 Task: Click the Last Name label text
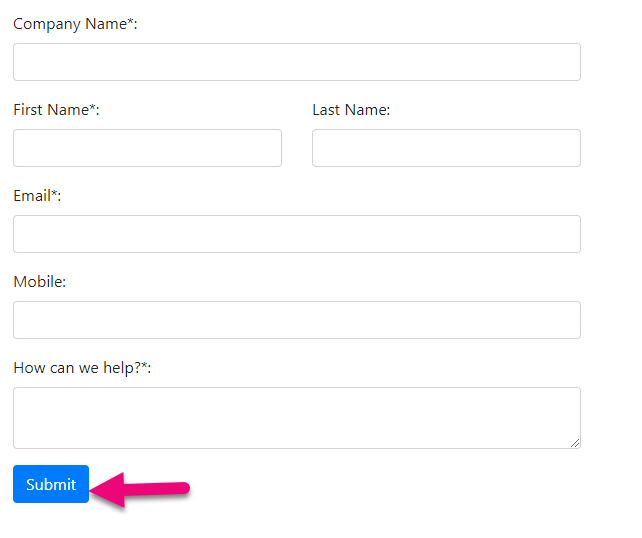350,110
